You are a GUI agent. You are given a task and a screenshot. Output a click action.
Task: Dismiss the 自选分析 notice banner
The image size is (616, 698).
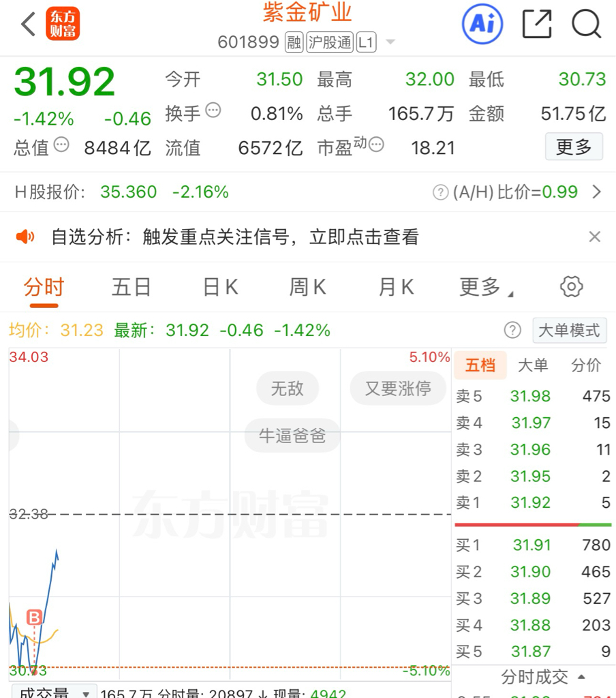pos(595,237)
